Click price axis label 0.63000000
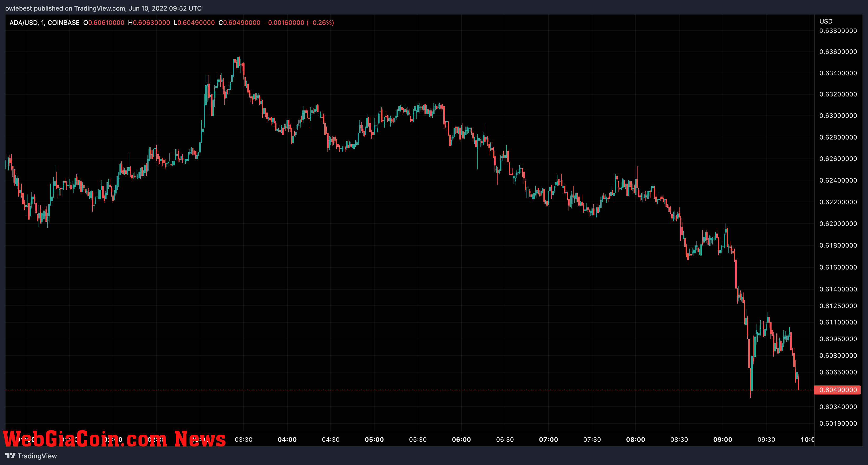The height and width of the screenshot is (465, 868). pyautogui.click(x=838, y=115)
